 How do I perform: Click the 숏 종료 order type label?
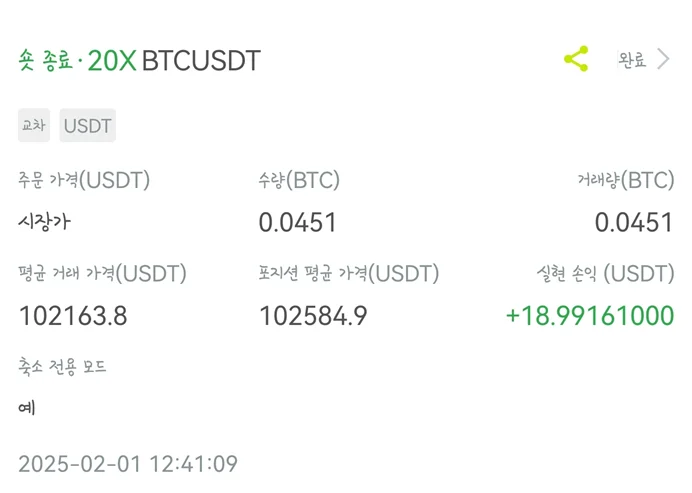45,61
